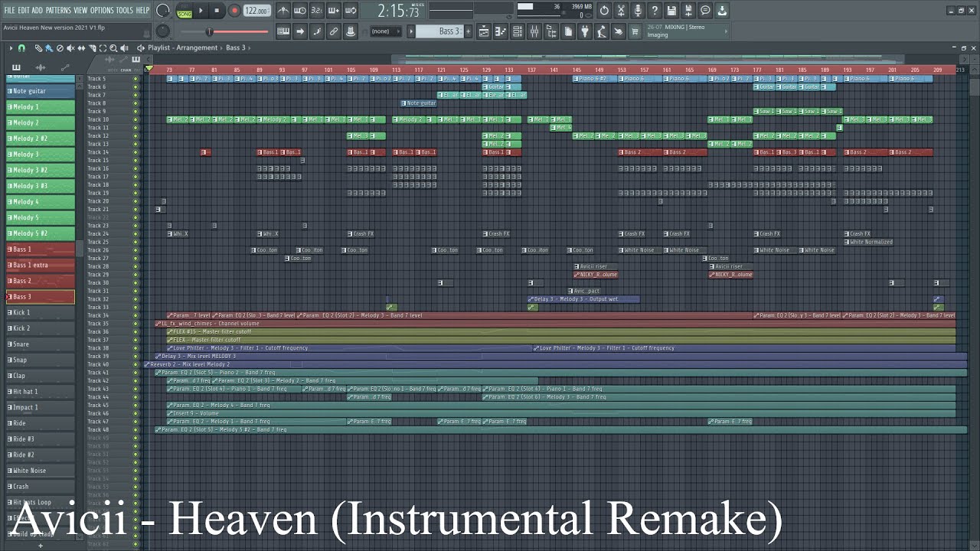Open the EDIT menu
The image size is (980, 551).
pyautogui.click(x=24, y=11)
